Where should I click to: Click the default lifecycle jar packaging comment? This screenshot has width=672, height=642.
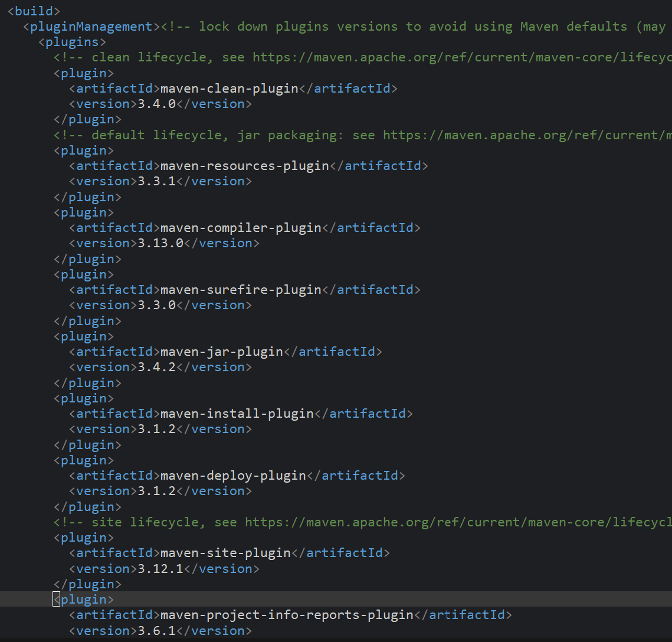(363, 135)
